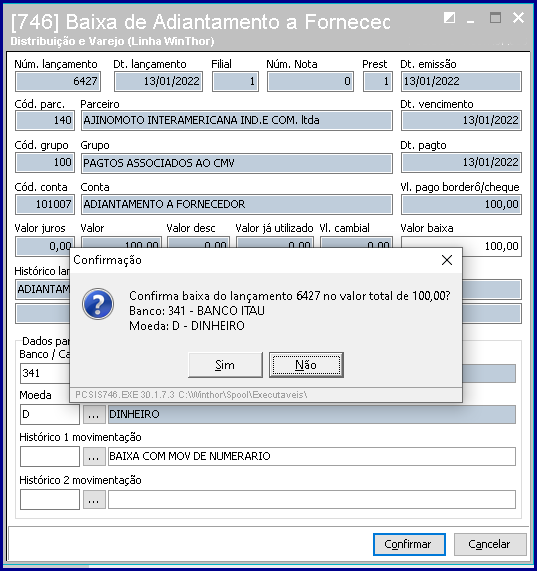This screenshot has width=537, height=571.
Task: Click the Cód. parc. field 140
Action: point(45,121)
